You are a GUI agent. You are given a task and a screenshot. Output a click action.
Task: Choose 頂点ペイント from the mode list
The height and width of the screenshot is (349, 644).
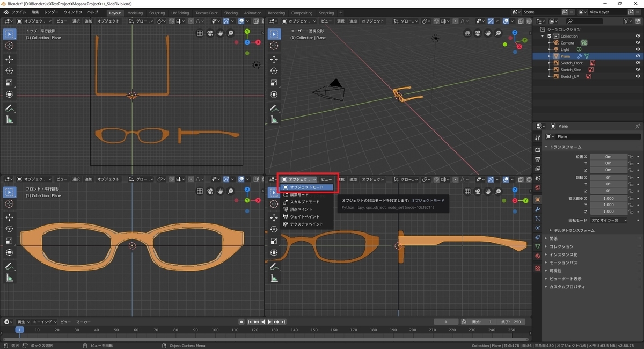click(x=307, y=209)
